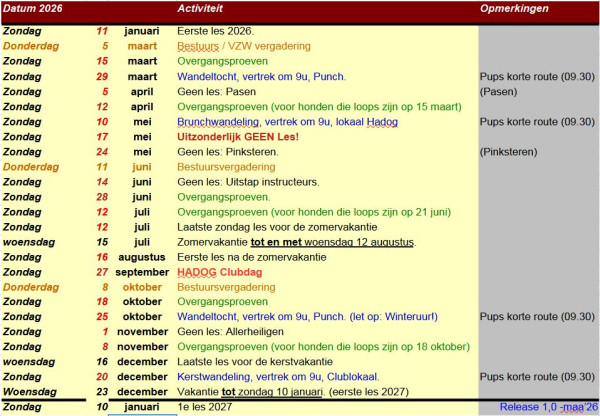Image resolution: width=600 pixels, height=416 pixels.
Task: Select the 'Datum 2026' header
Action: tap(33, 8)
